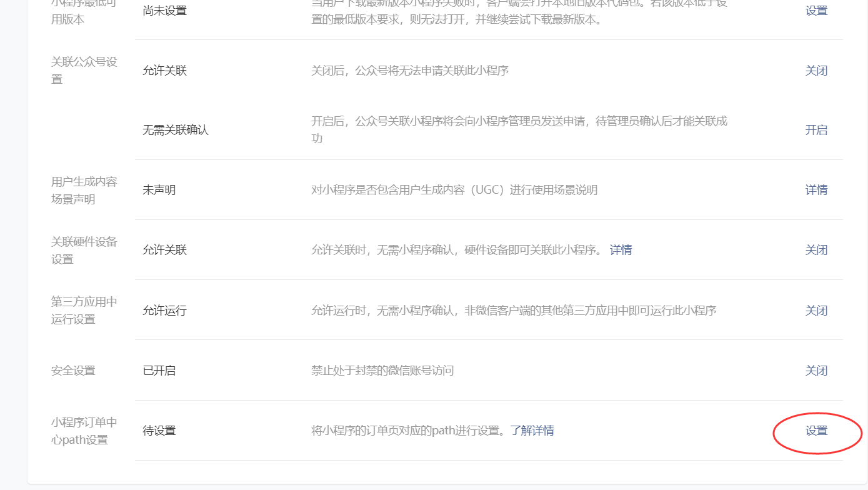Open the 详情 link in hardware device description

[x=621, y=249]
